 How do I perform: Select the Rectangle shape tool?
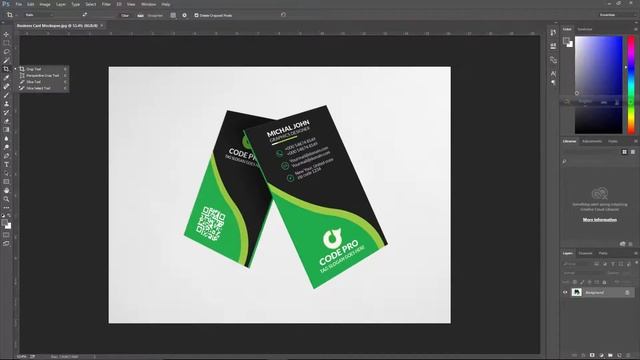pyautogui.click(x=6, y=182)
